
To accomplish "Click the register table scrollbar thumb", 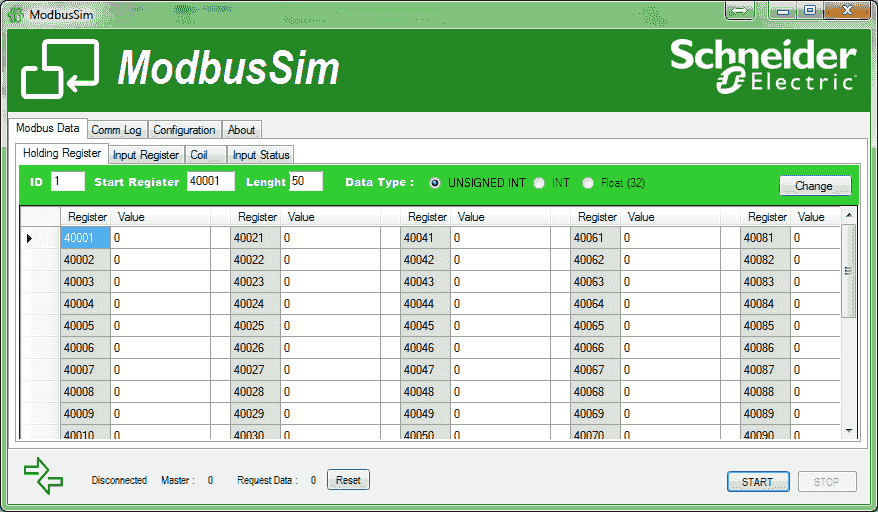I will (x=849, y=271).
